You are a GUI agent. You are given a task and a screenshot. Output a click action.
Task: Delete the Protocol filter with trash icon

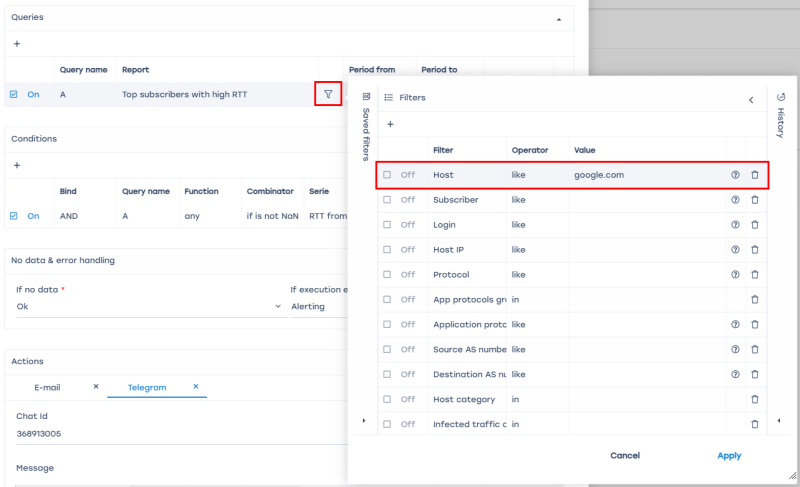click(x=755, y=275)
